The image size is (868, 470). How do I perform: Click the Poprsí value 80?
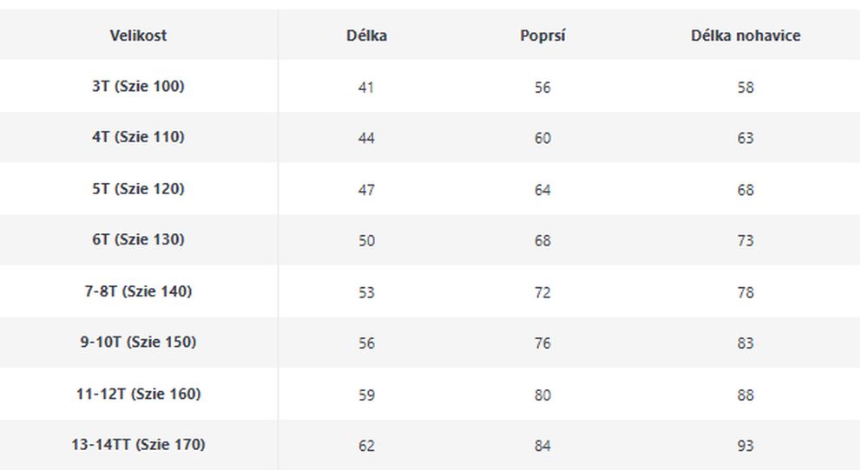[542, 395]
